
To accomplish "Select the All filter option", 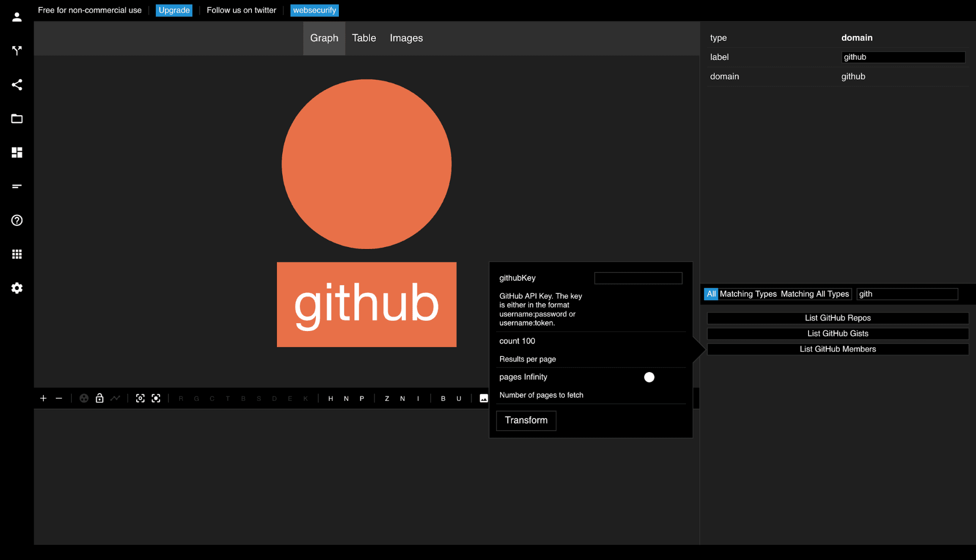I will 711,294.
